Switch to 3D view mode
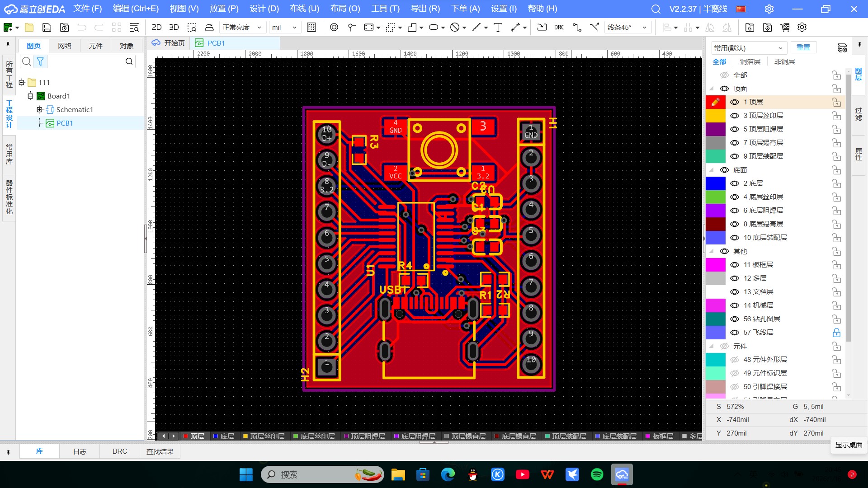Image resolution: width=868 pixels, height=488 pixels. 174,27
